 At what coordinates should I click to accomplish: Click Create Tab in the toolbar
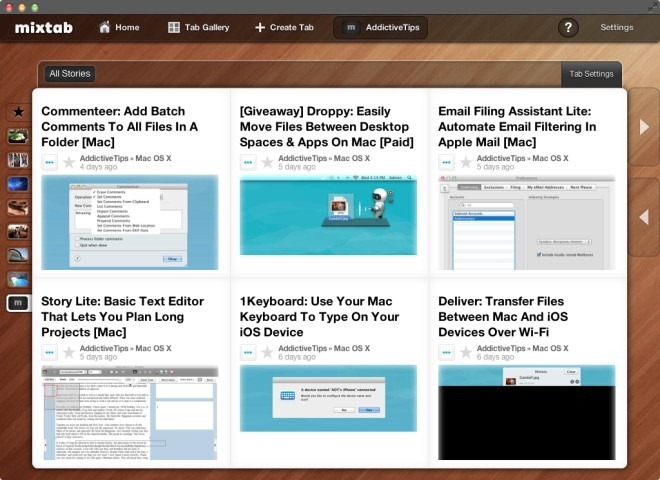(284, 27)
